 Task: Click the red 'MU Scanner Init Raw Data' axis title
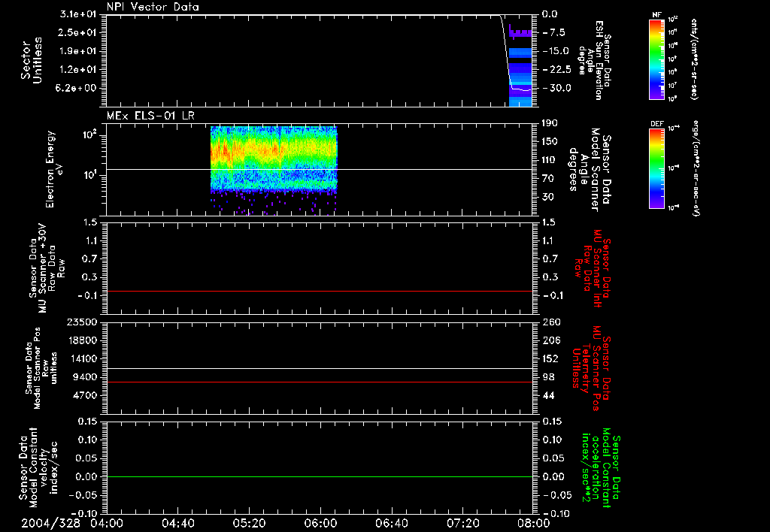pos(593,268)
